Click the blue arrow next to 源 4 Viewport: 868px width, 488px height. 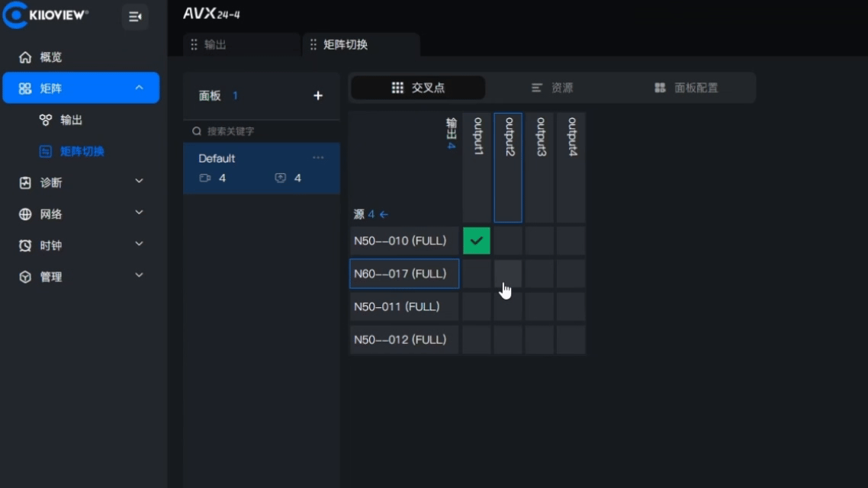384,214
